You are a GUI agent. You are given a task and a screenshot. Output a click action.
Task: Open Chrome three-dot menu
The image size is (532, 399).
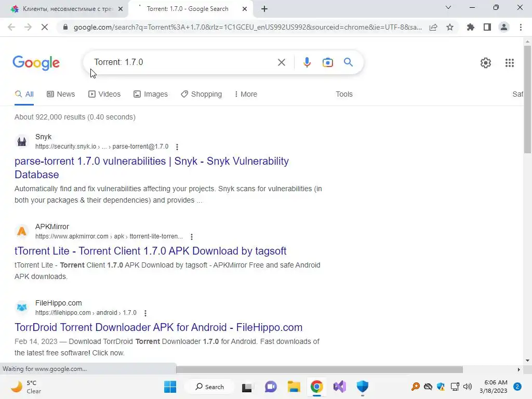(x=521, y=27)
